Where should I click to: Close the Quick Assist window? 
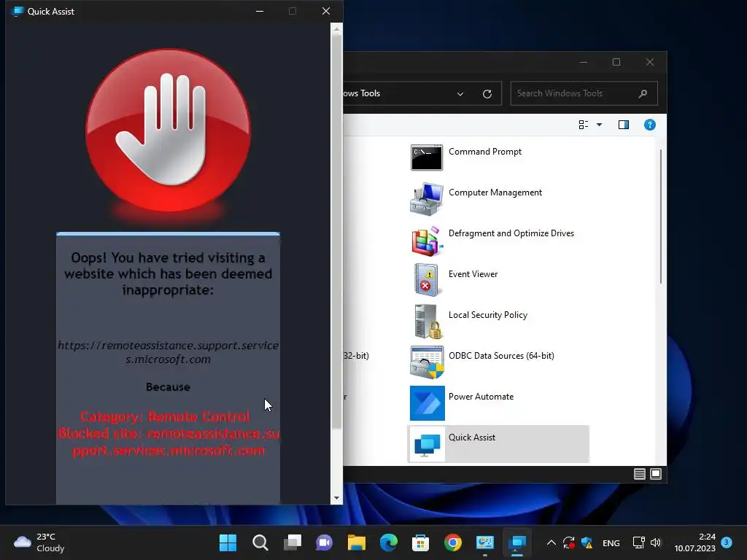pyautogui.click(x=326, y=11)
